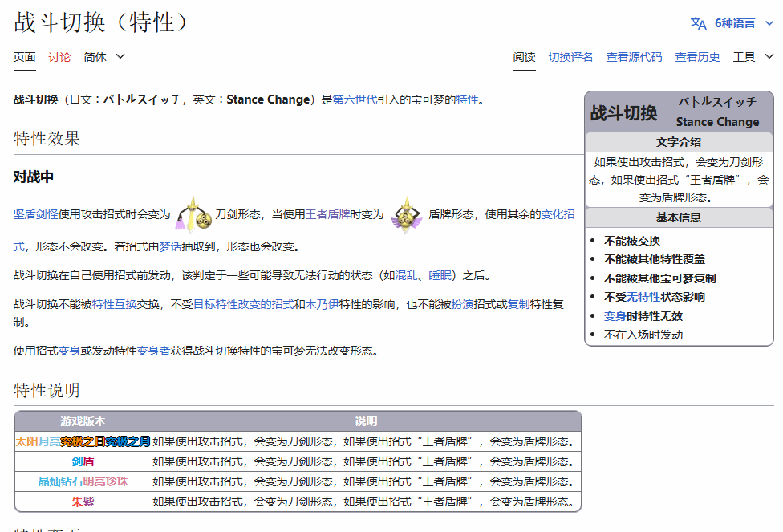783x532 pixels.
Task: Open the 朱 game version link
Action: [77, 502]
